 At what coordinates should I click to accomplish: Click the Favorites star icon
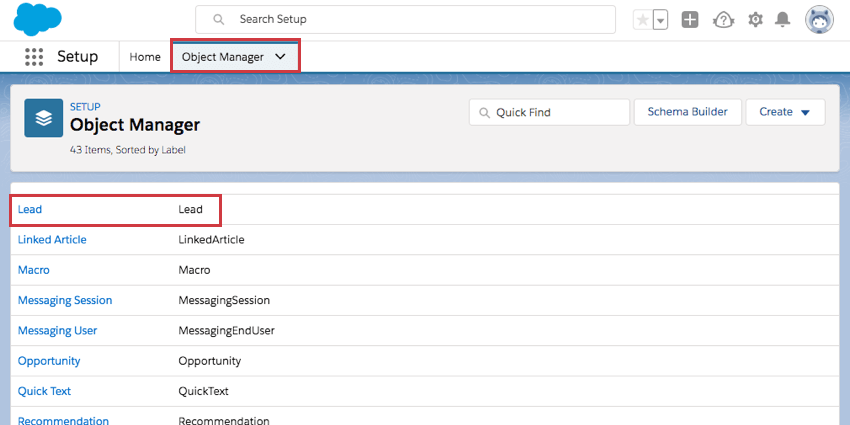click(643, 20)
